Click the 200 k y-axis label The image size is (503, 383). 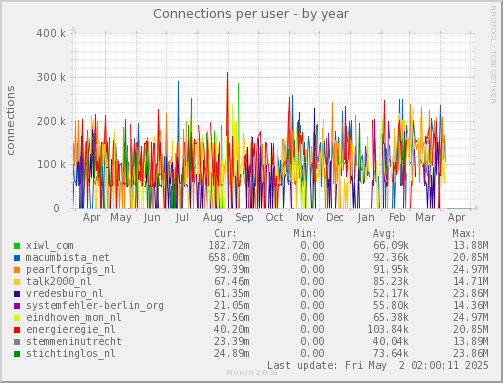click(51, 121)
